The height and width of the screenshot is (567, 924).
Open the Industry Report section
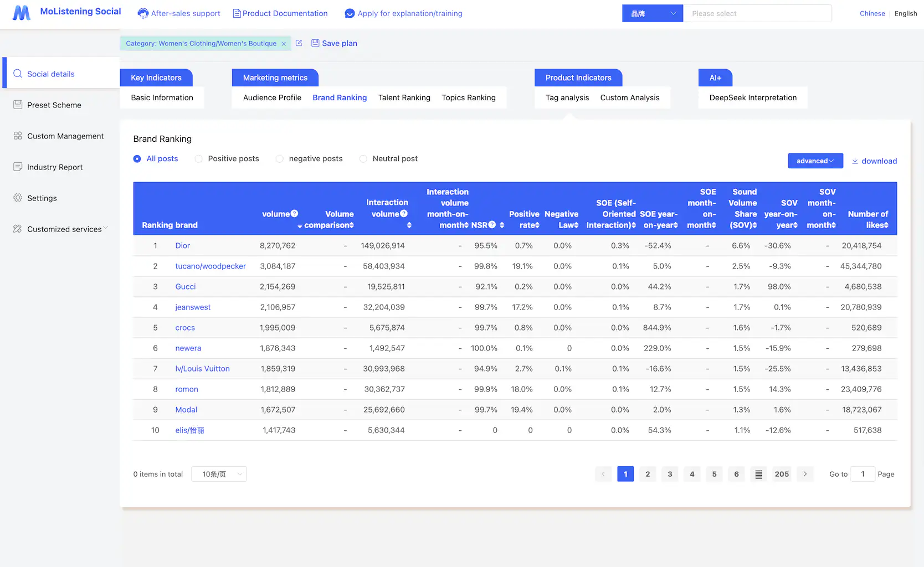click(55, 167)
